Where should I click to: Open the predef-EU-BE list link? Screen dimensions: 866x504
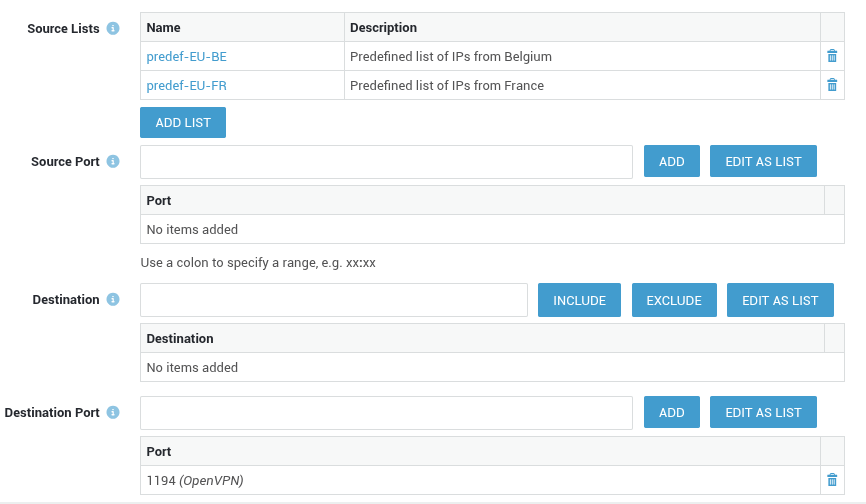point(186,56)
